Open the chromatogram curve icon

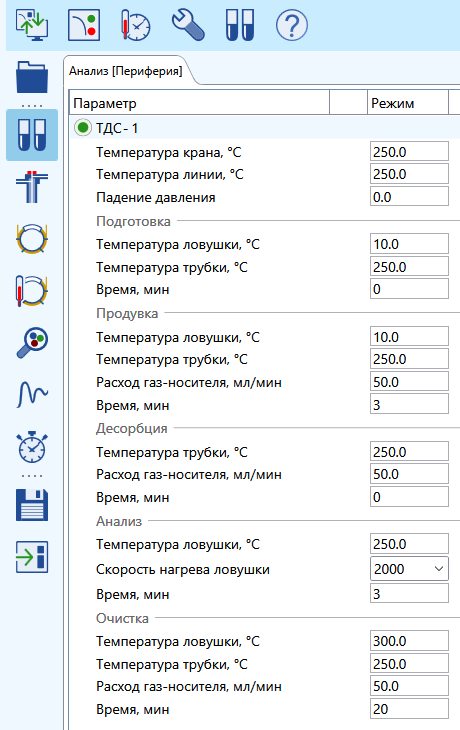point(32,394)
